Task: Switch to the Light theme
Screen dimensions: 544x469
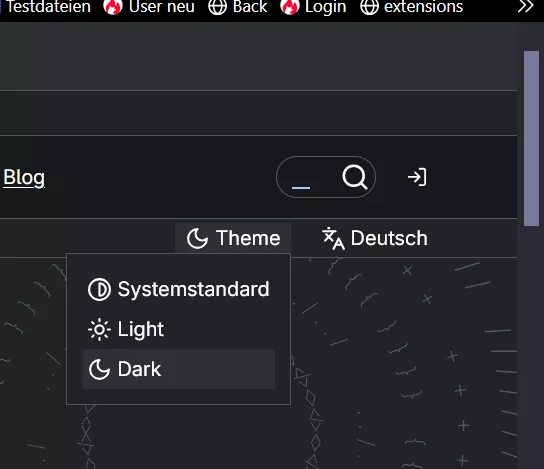Action: pyautogui.click(x=179, y=329)
